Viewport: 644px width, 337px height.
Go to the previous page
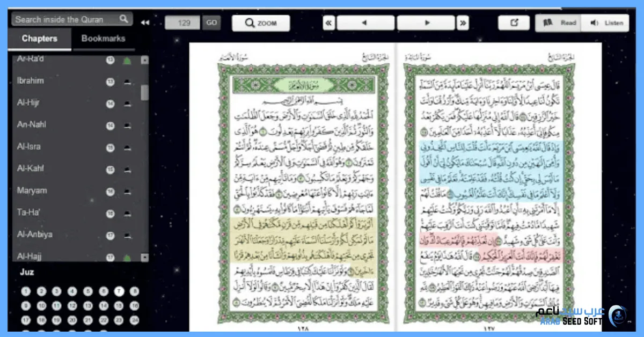tap(364, 23)
